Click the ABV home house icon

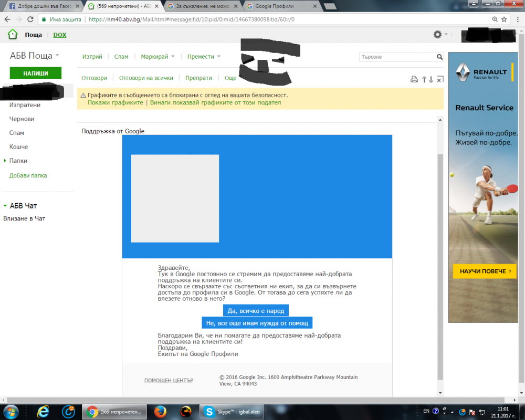click(x=13, y=35)
